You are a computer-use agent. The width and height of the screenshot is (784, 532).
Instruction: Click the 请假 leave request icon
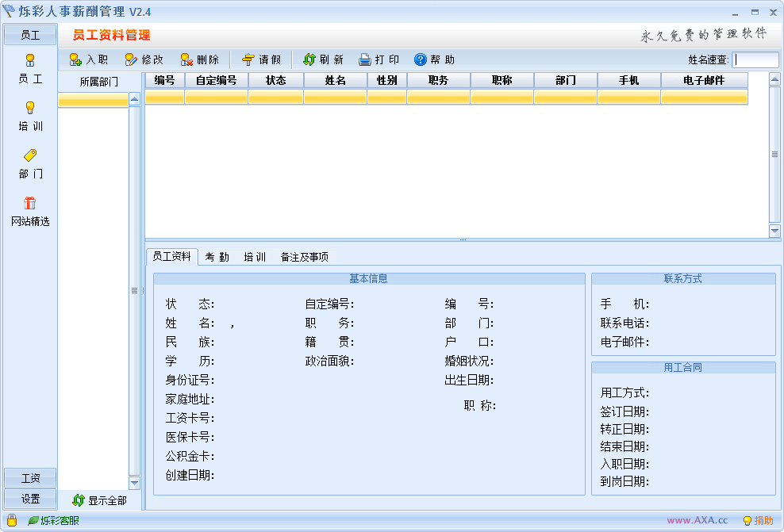[248, 60]
